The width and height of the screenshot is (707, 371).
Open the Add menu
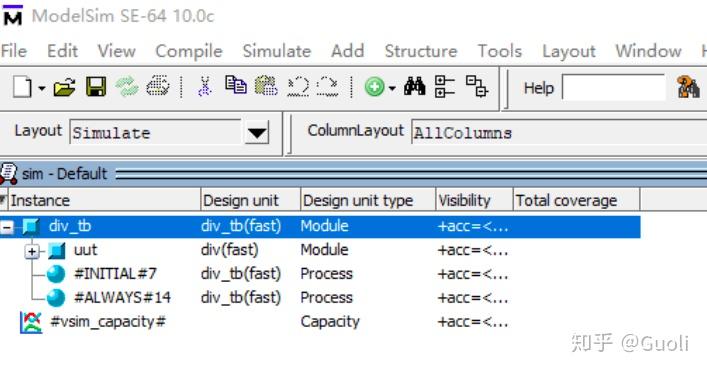point(347,51)
